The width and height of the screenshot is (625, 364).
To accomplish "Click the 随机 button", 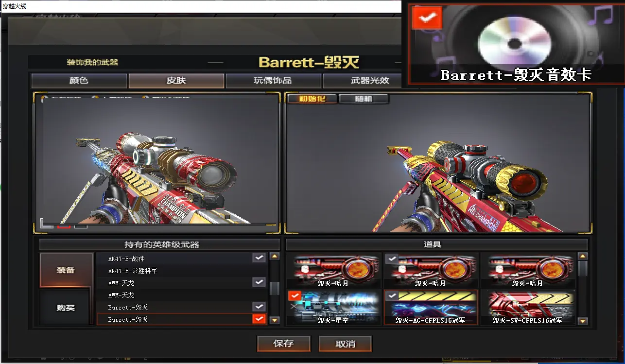I will pyautogui.click(x=364, y=99).
